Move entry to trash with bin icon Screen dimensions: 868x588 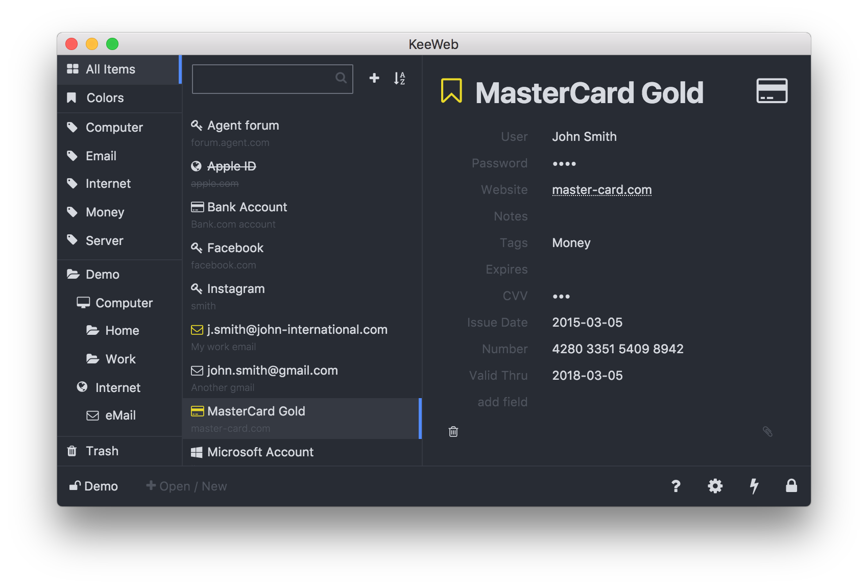(453, 432)
